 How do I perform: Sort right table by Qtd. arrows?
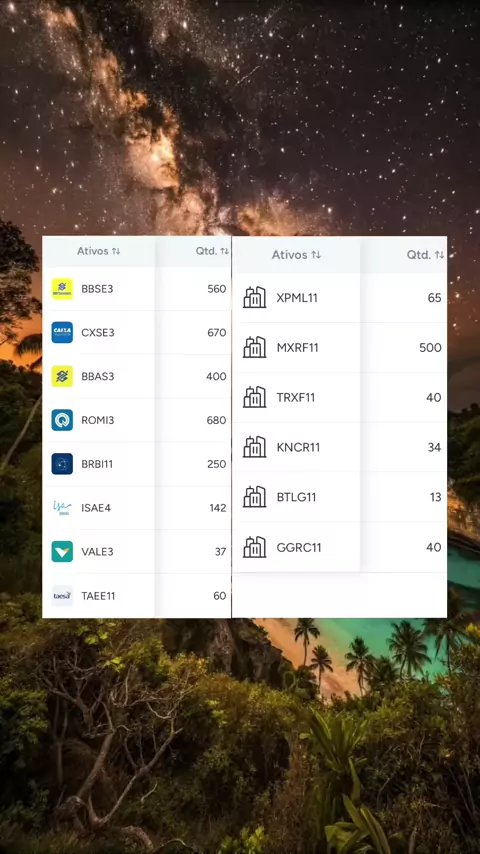tap(440, 255)
